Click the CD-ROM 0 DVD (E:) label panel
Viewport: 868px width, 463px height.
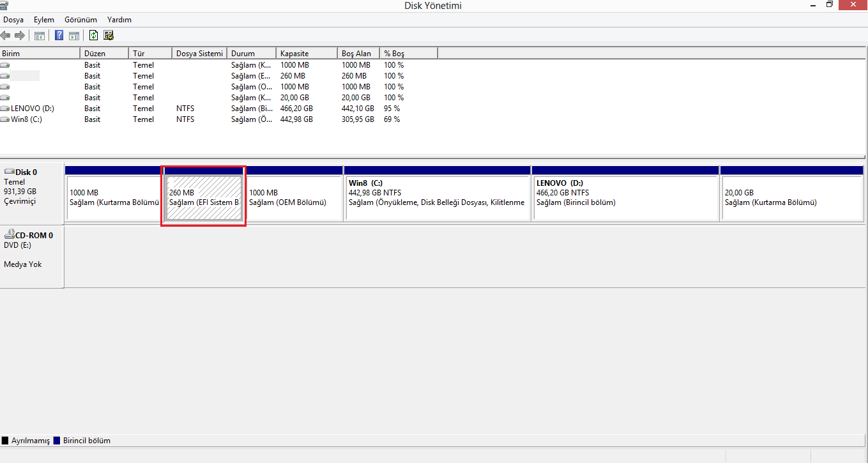point(32,256)
